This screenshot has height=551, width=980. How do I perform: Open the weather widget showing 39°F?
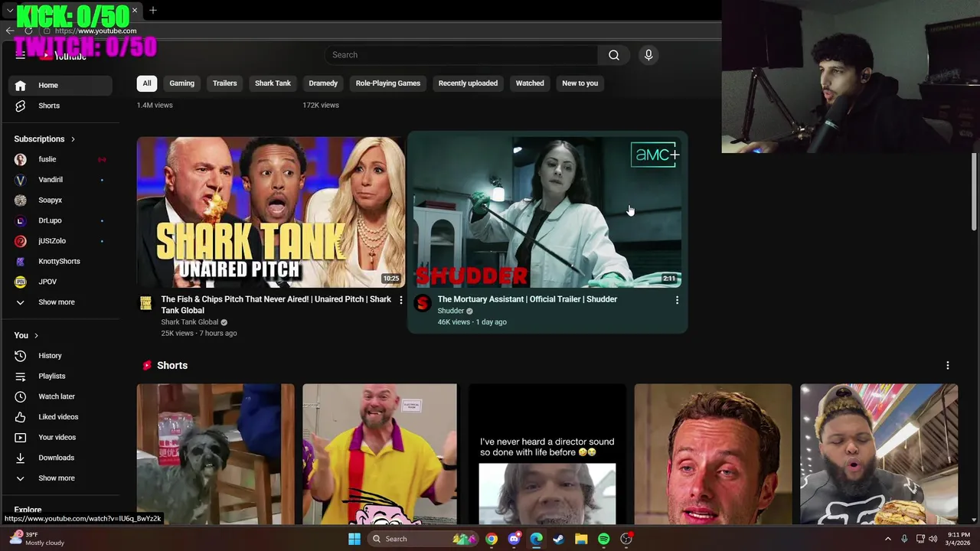37,539
